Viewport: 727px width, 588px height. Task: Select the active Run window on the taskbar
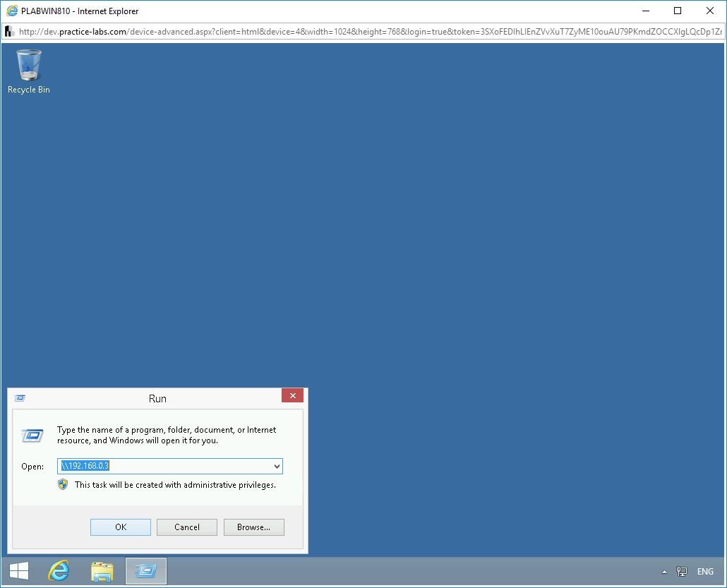tap(145, 571)
